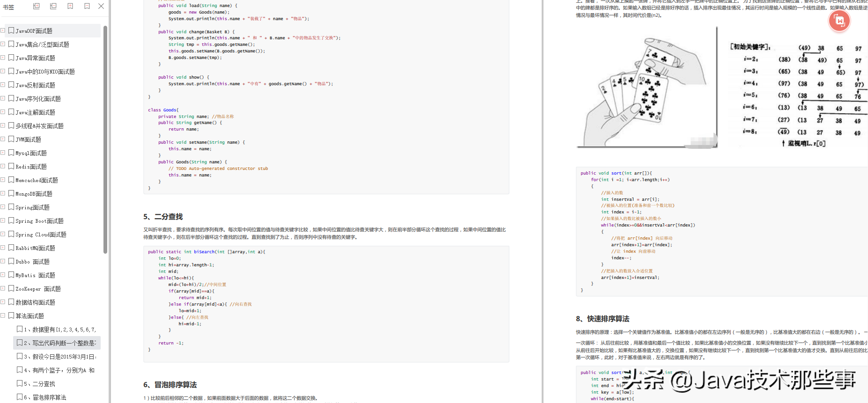Open the 数据结构面试题 bookmark

[x=35, y=302]
